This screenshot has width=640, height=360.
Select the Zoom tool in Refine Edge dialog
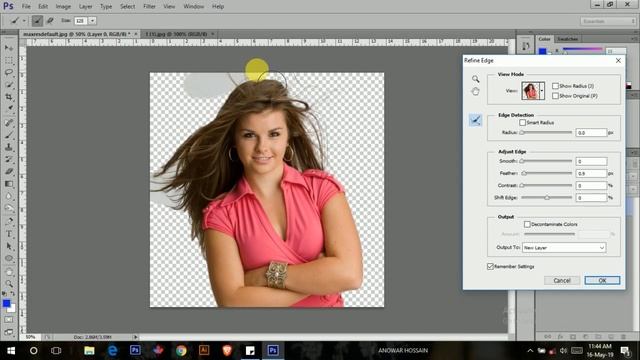pyautogui.click(x=476, y=79)
